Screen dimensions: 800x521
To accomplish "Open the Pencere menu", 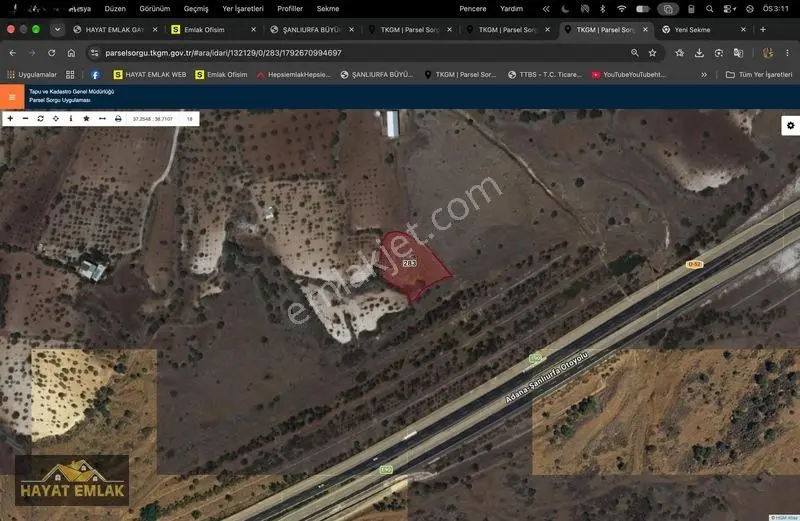I will (472, 9).
